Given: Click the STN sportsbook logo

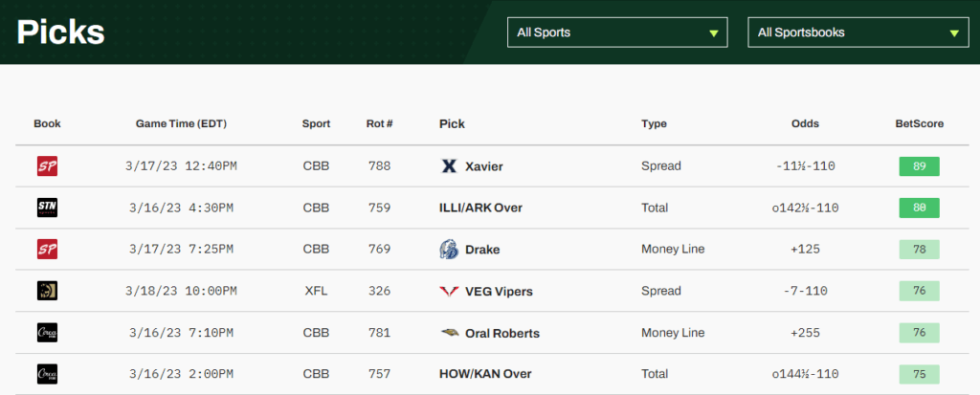Looking at the screenshot, I should pyautogui.click(x=47, y=208).
